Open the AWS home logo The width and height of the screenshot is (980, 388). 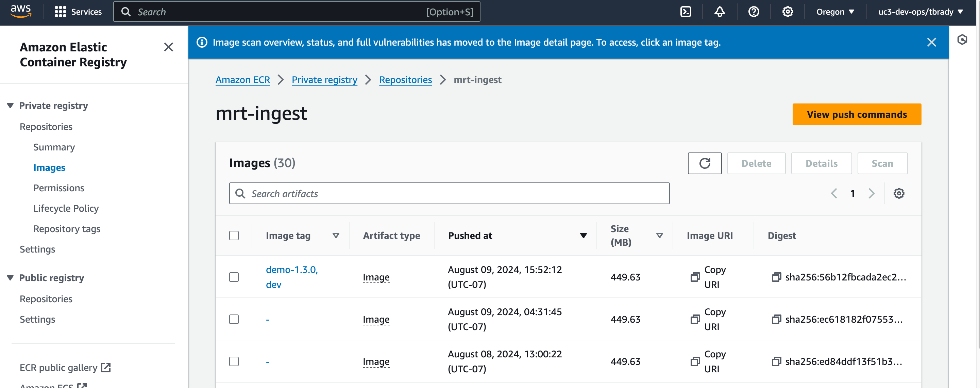coord(20,12)
